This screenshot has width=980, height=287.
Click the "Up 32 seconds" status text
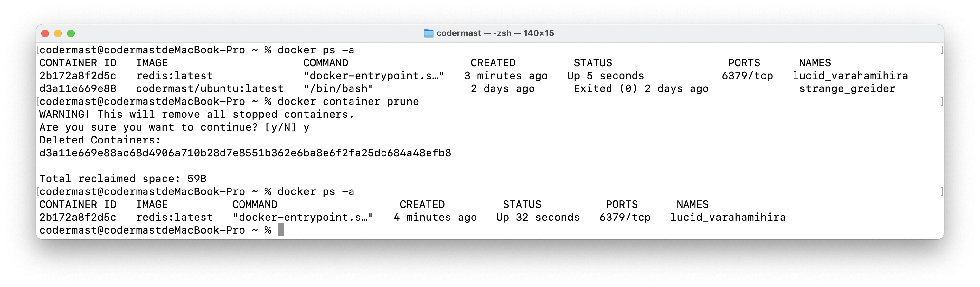[538, 217]
